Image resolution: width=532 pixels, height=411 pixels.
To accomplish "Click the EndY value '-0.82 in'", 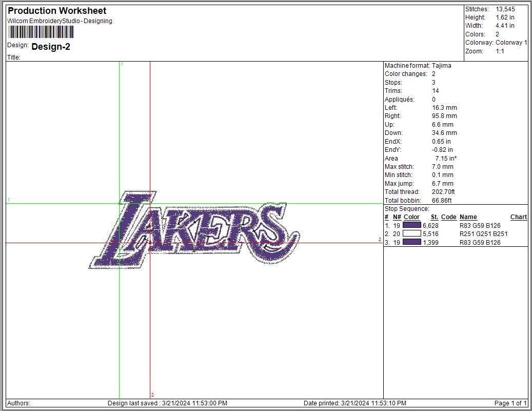I will 442,150.
